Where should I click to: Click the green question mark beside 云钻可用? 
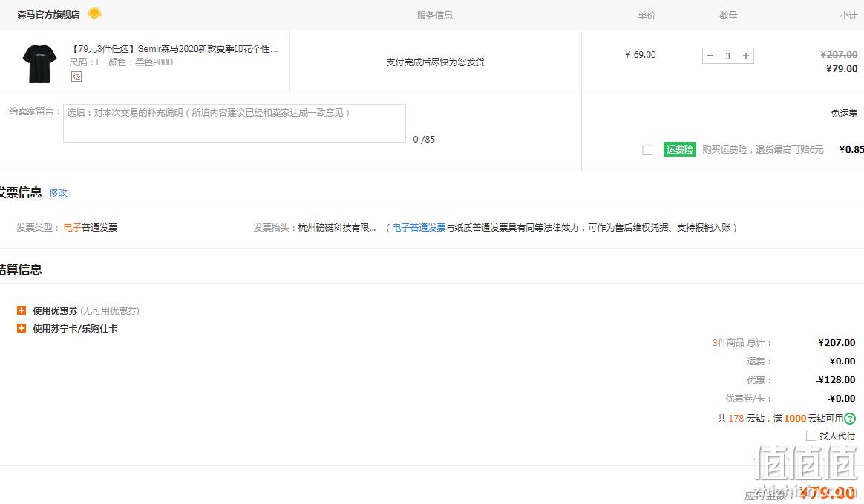pyautogui.click(x=850, y=419)
